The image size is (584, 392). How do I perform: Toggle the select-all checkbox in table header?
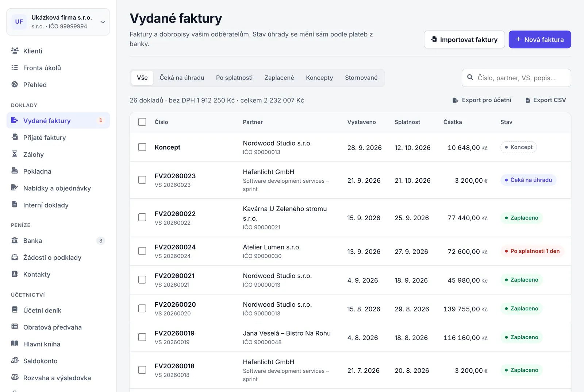pos(142,122)
